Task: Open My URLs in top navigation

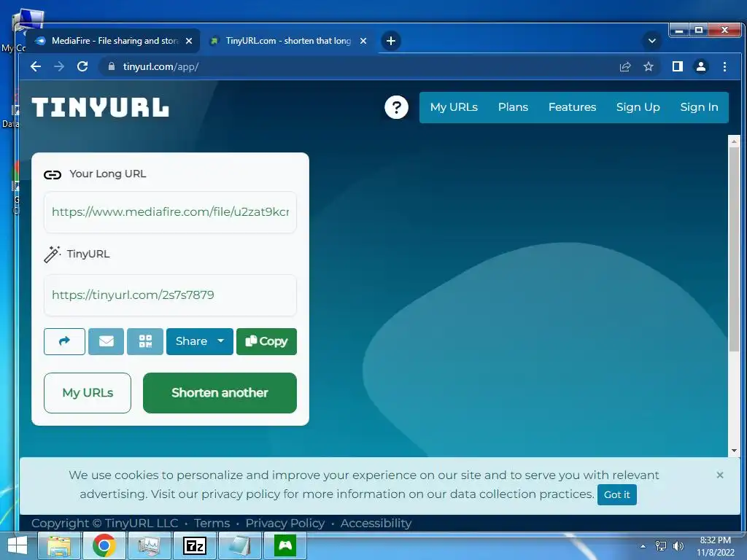Action: point(454,107)
